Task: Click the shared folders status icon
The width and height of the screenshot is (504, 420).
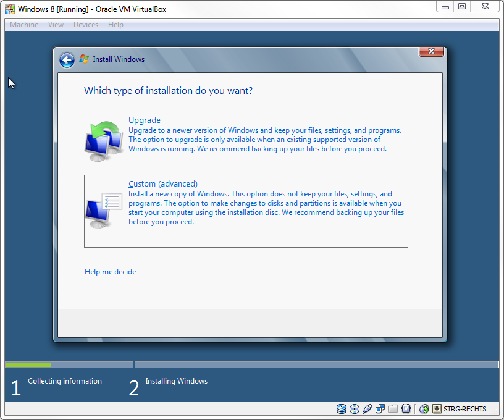Action: pyautogui.click(x=393, y=409)
